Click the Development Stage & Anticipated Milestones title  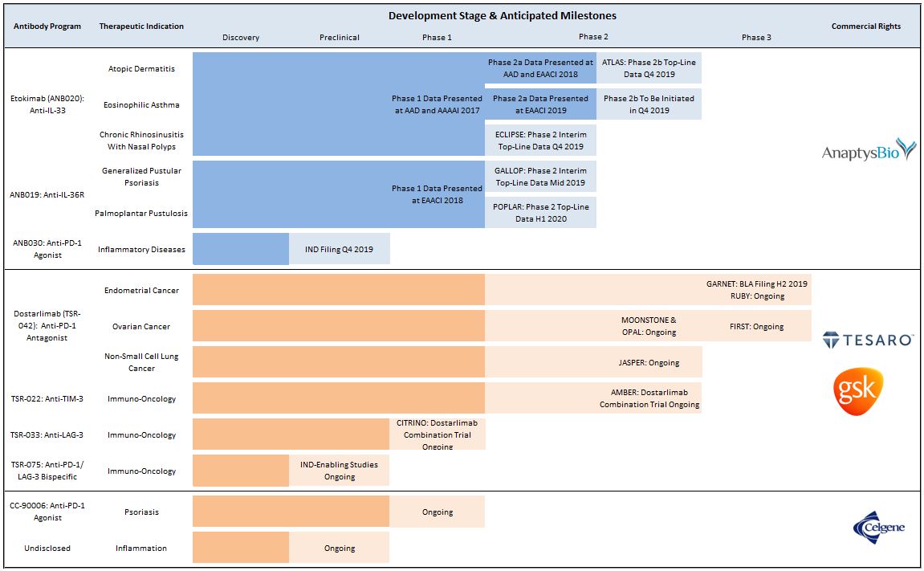(x=503, y=14)
